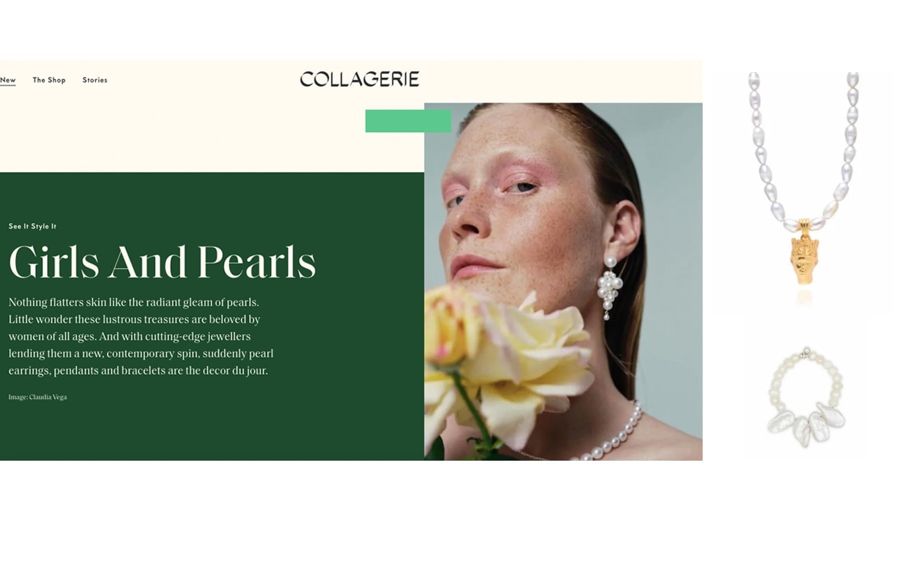
Task: Go to the Stories section
Action: [95, 80]
